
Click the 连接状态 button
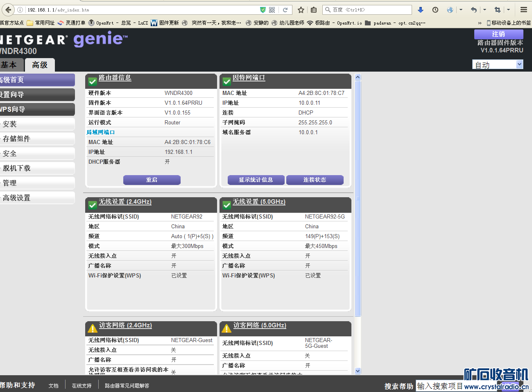[x=315, y=180]
